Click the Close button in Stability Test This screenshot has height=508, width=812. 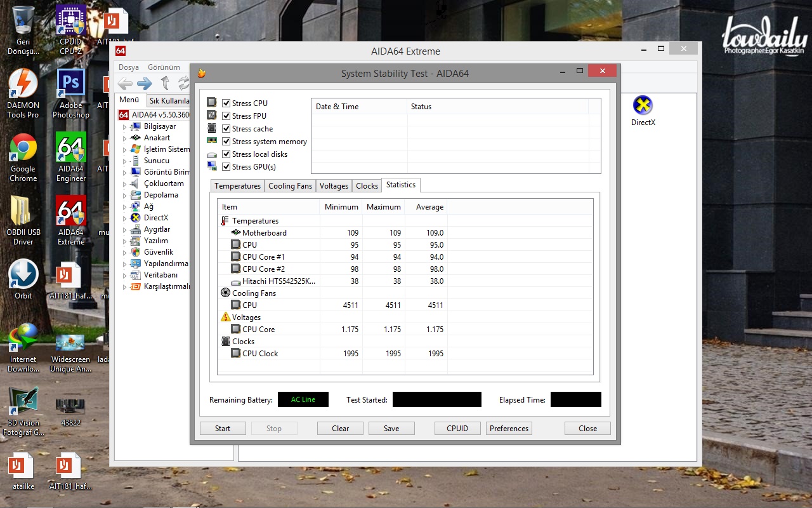tap(587, 429)
